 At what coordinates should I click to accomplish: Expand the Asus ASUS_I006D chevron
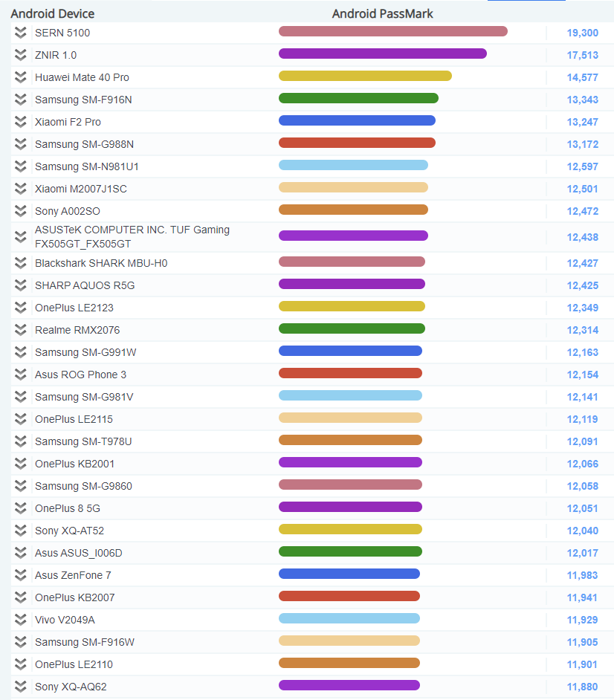pyautogui.click(x=21, y=553)
